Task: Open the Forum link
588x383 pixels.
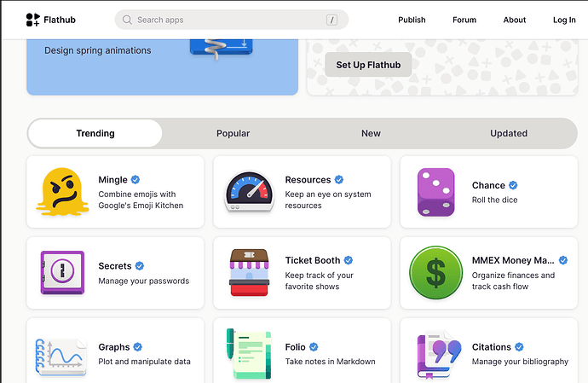Action: point(464,20)
